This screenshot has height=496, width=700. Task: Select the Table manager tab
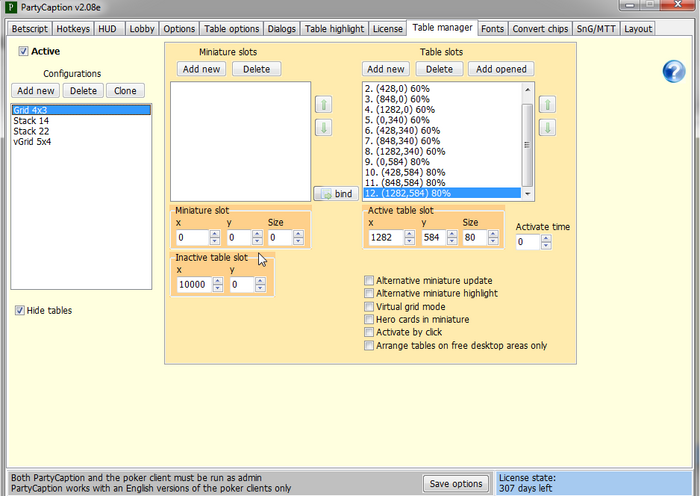[x=442, y=28]
